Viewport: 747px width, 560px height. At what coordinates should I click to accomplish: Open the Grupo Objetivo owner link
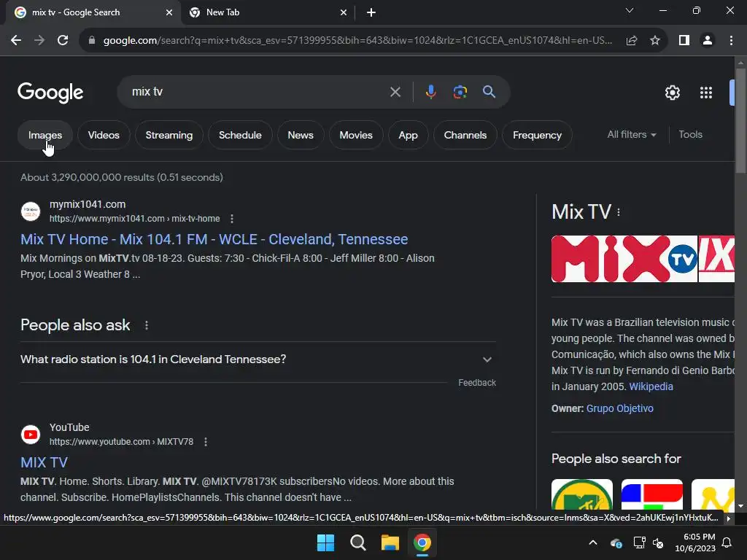[620, 408]
